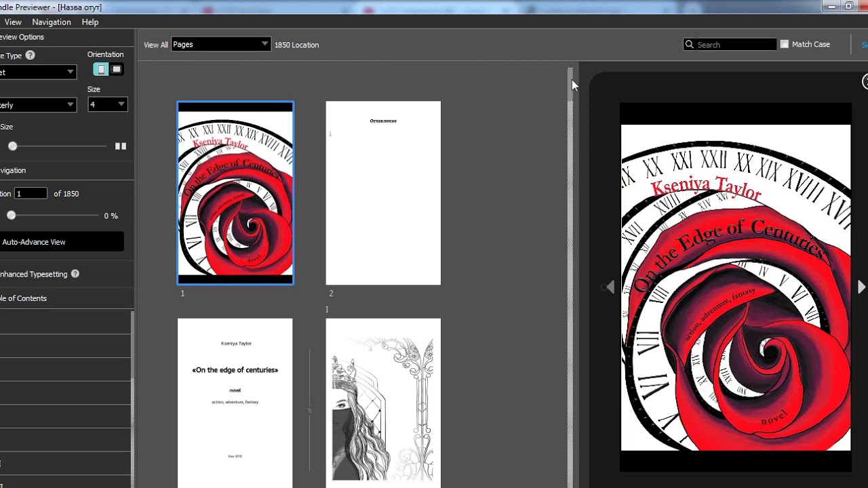This screenshot has width=868, height=488.
Task: Go to the next page arrow in preview
Action: [861, 287]
